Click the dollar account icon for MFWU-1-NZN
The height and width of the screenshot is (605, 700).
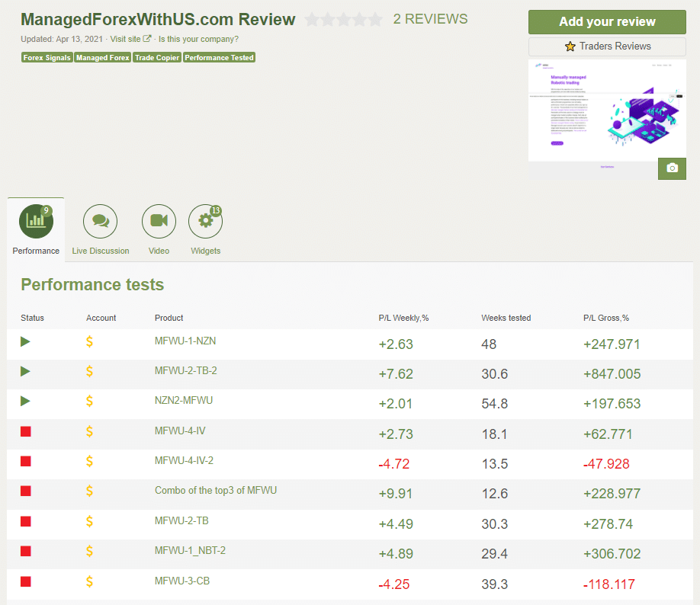[x=89, y=342]
